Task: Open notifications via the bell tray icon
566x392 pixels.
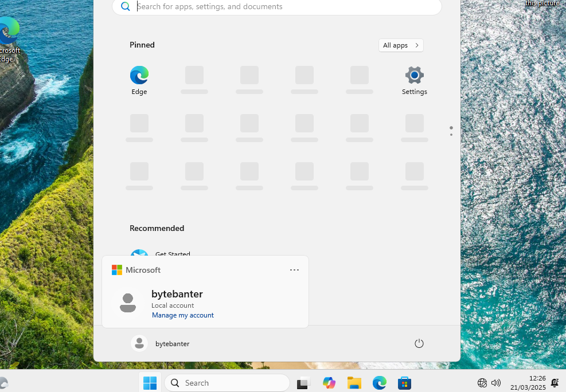Action: pyautogui.click(x=554, y=382)
